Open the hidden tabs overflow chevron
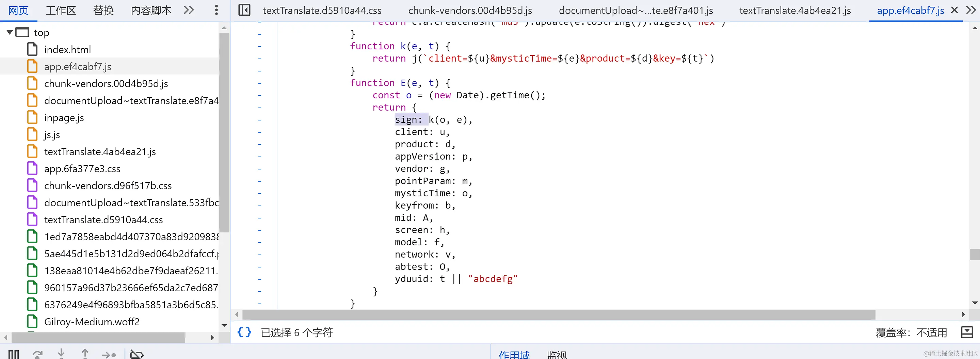Viewport: 980px width, 359px height. click(971, 10)
